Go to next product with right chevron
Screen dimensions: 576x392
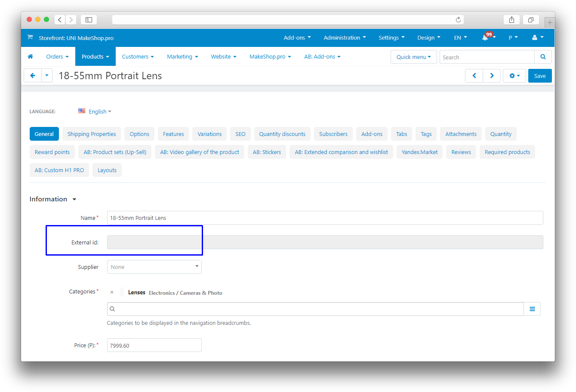click(x=492, y=76)
